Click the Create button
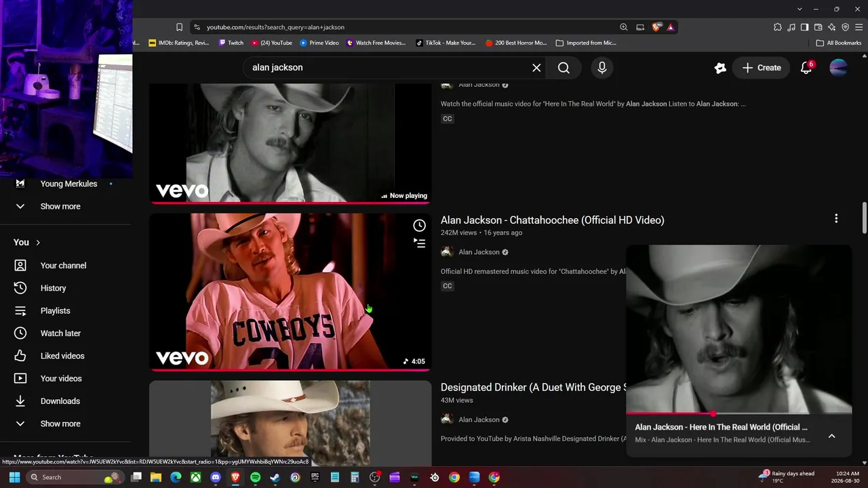 coord(761,68)
